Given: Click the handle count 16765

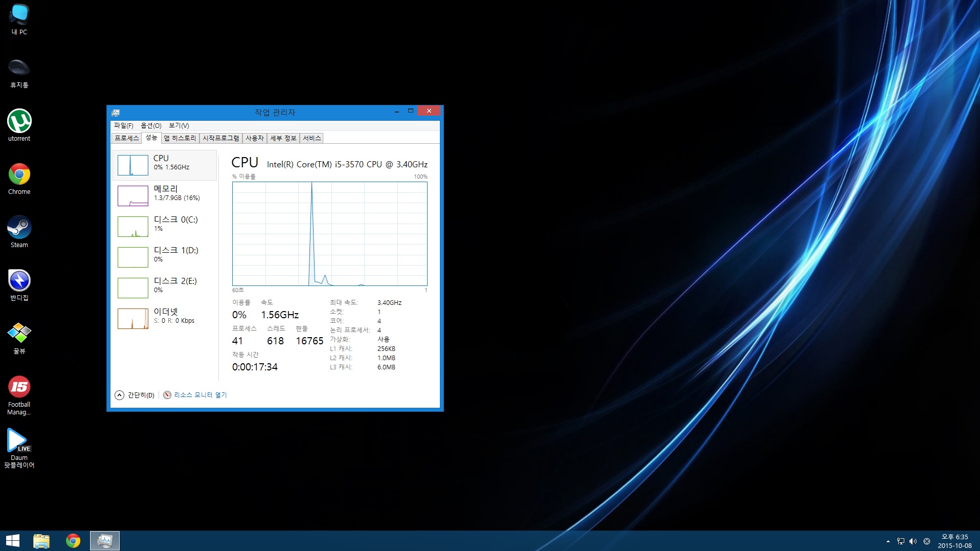Looking at the screenshot, I should (309, 341).
